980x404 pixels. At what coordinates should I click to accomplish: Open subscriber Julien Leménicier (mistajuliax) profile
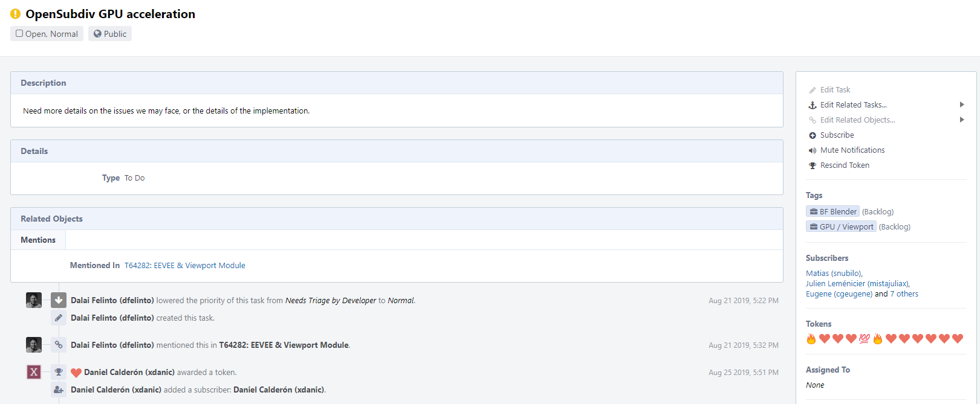pyautogui.click(x=857, y=284)
